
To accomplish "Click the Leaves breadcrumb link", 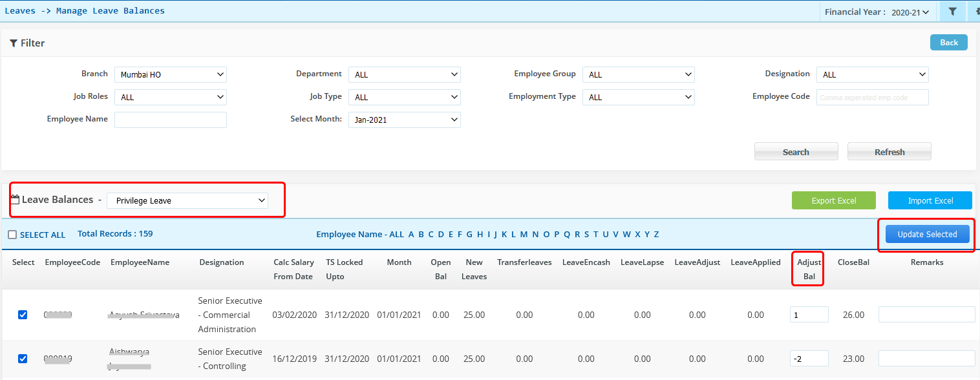I will [x=20, y=10].
